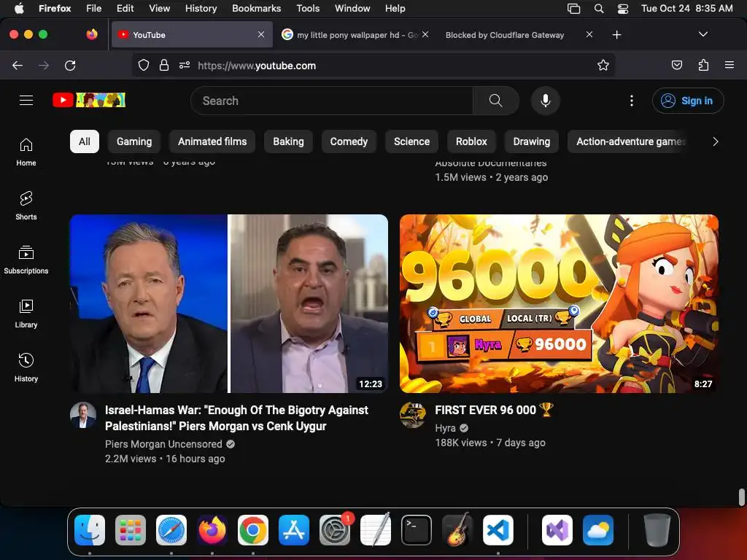
Task: Click the Firefox address bar URL
Action: point(256,66)
